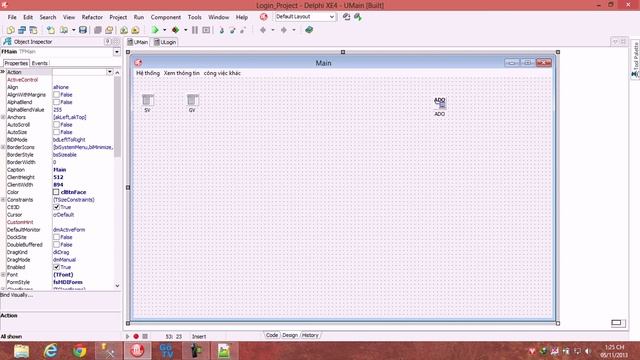Click the Color property clBtnFace swatch
Image resolution: width=640 pixels, height=360 pixels.
pos(56,192)
